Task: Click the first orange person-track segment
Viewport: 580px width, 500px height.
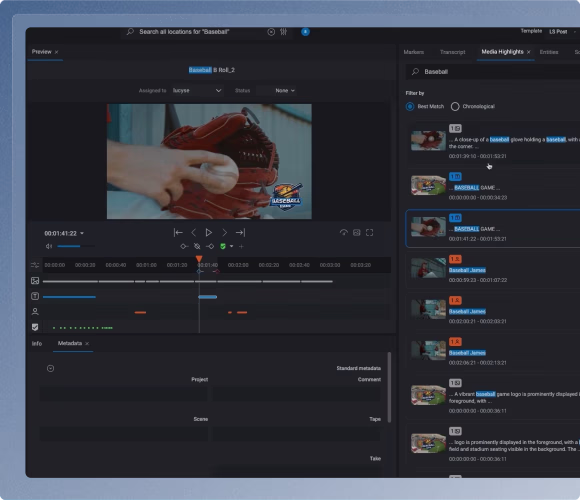Action: click(x=140, y=312)
